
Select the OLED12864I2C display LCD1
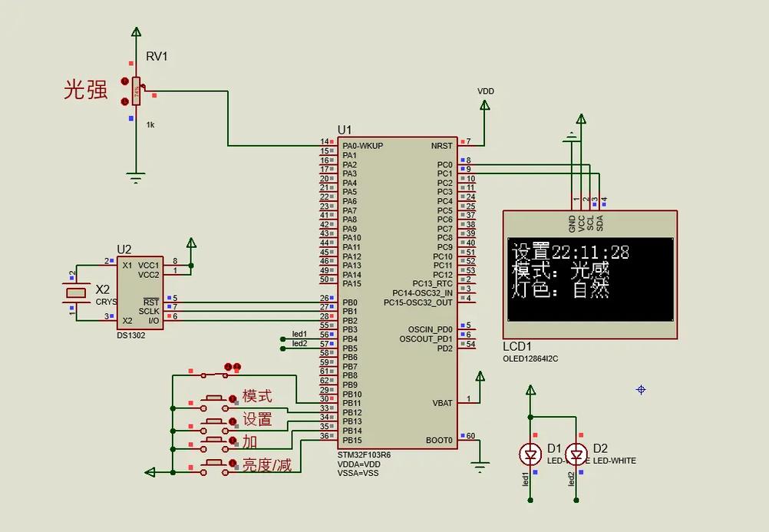point(590,274)
